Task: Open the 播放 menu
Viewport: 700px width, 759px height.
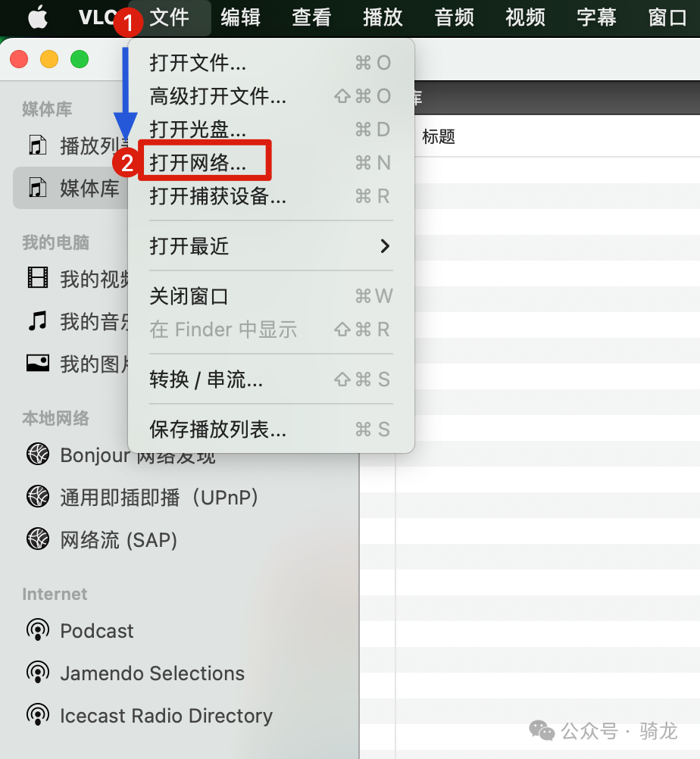Action: 383,18
